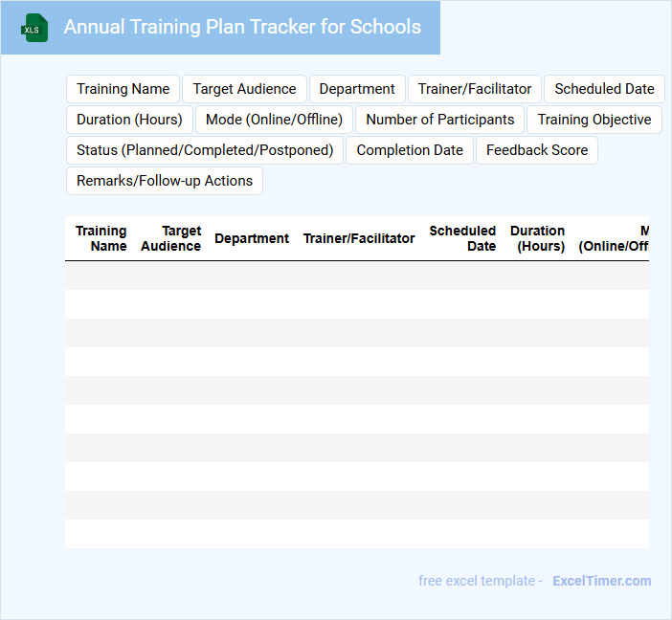Select the Duration (Hours) tag
Viewport: 672px width, 620px height.
(x=129, y=120)
